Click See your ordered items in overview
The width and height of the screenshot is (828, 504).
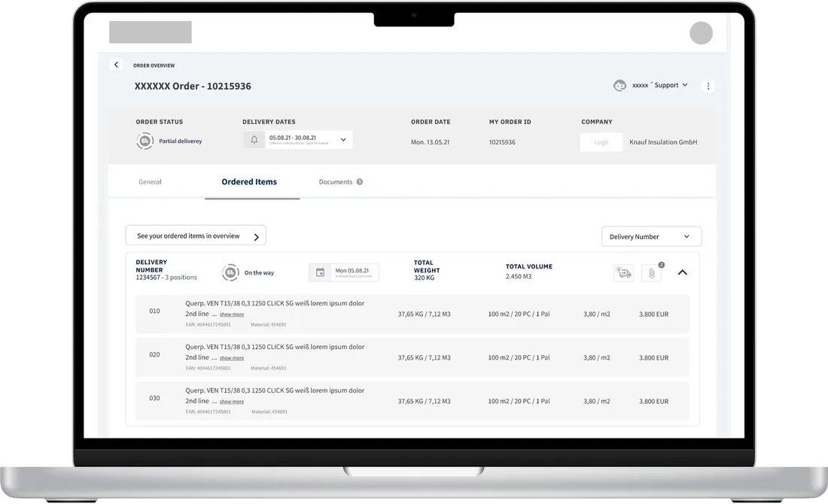[x=196, y=236]
